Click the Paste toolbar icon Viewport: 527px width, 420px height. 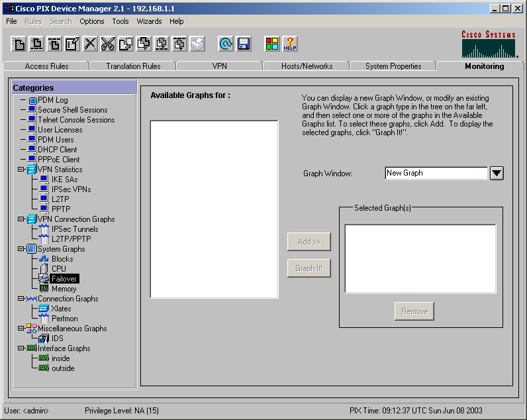coord(144,44)
